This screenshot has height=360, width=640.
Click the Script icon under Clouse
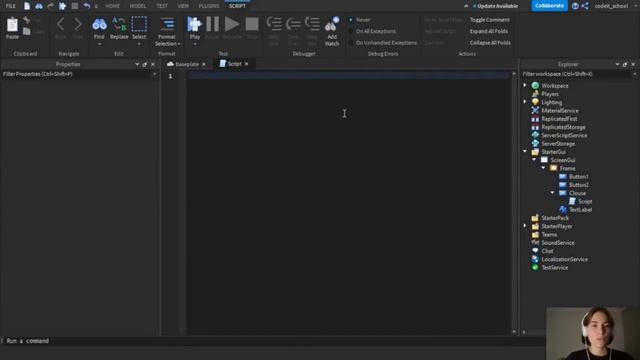[x=572, y=201]
